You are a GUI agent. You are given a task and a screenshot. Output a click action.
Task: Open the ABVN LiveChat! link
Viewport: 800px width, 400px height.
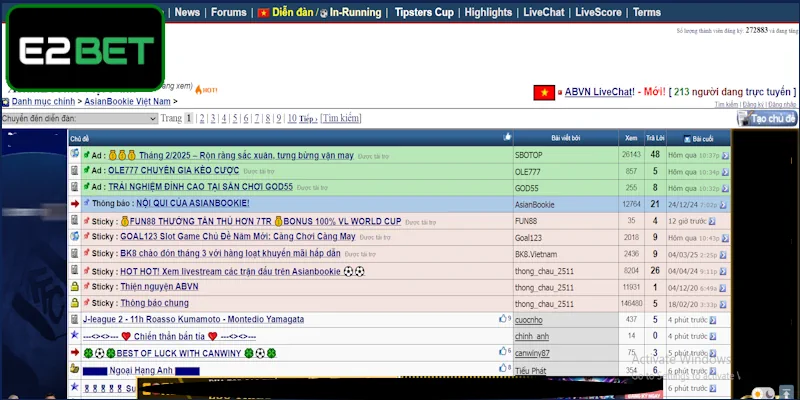coord(598,92)
